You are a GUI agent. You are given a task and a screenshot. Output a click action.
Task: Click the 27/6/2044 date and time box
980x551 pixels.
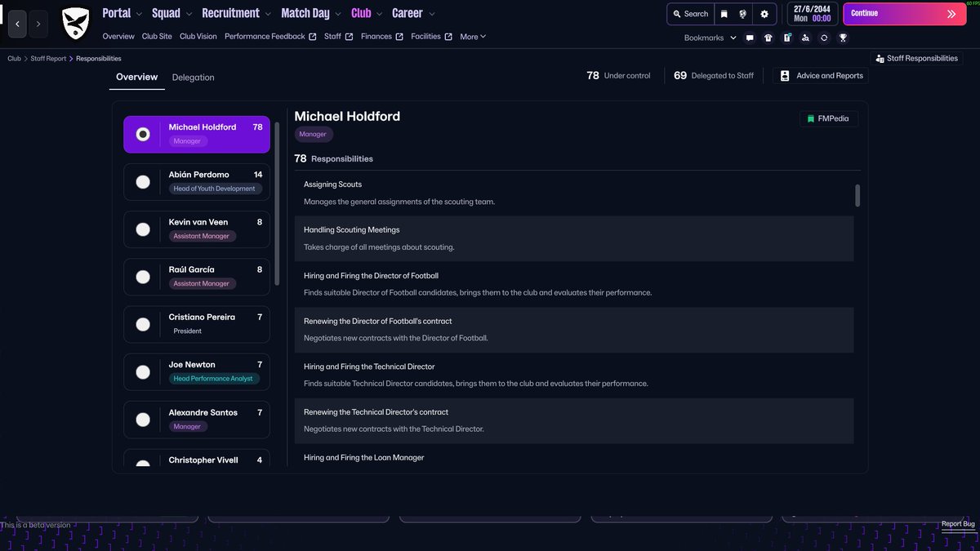click(813, 14)
